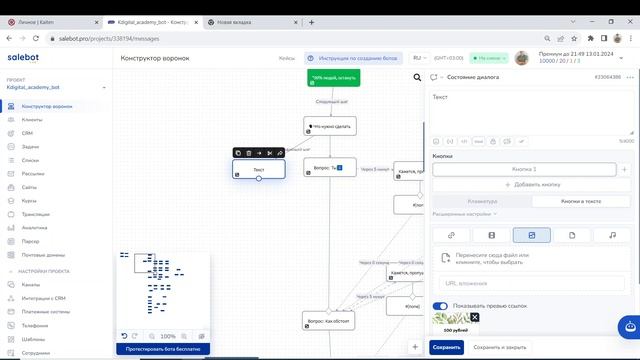Open На связи status dropdown
The height and width of the screenshot is (360, 640).
coord(489,58)
